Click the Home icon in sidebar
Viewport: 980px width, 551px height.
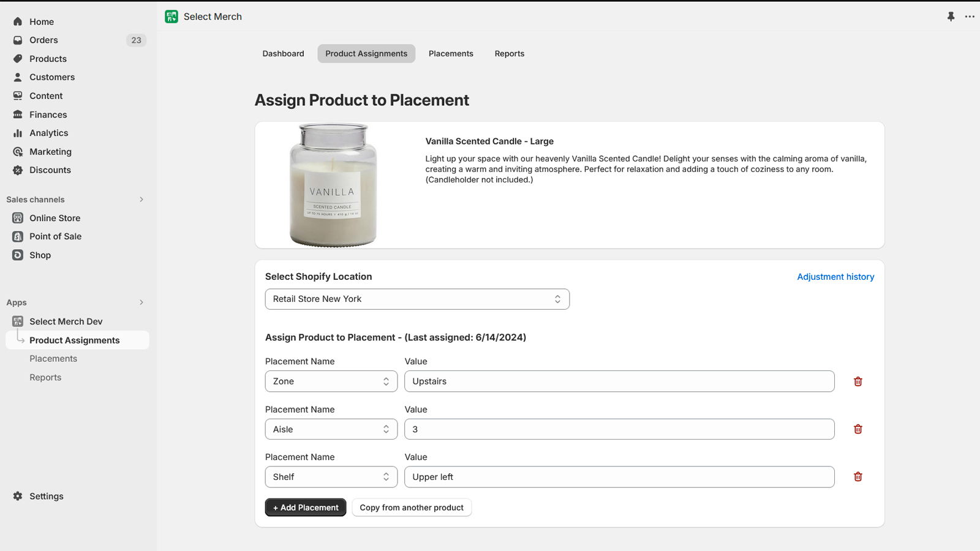18,21
